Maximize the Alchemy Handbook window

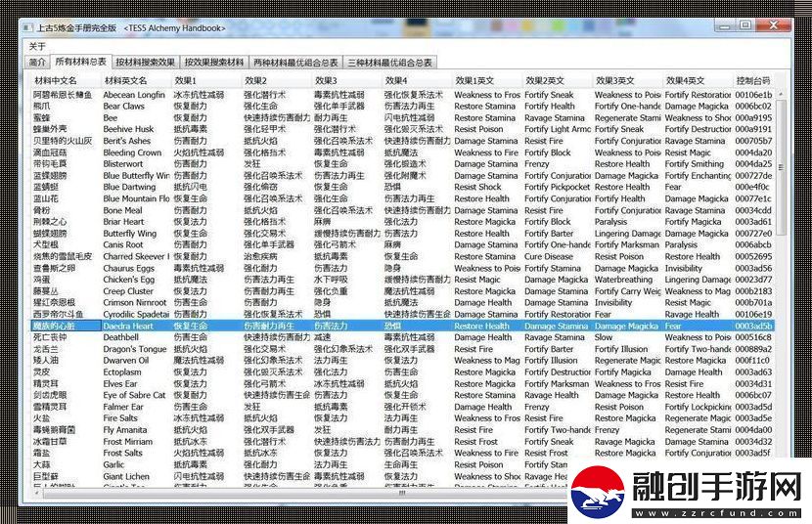[744, 25]
